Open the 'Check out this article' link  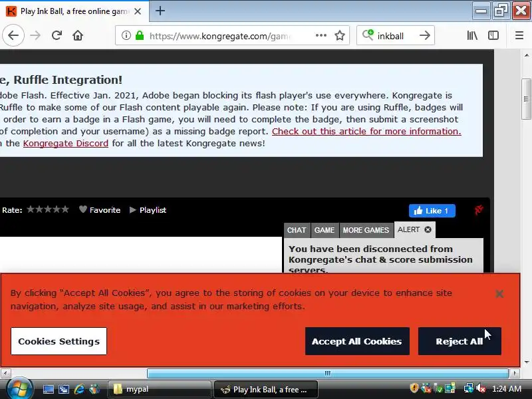click(x=366, y=131)
